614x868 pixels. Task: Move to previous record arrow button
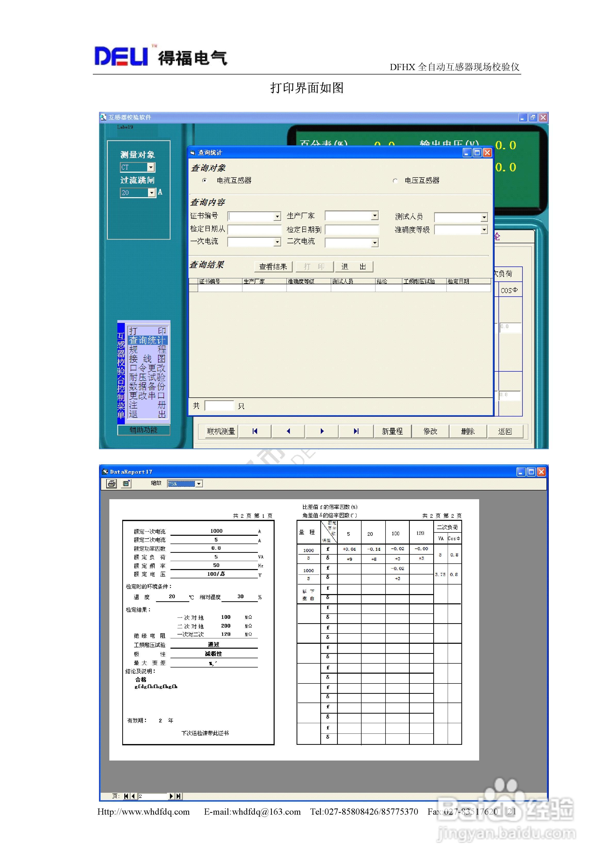pyautogui.click(x=288, y=431)
